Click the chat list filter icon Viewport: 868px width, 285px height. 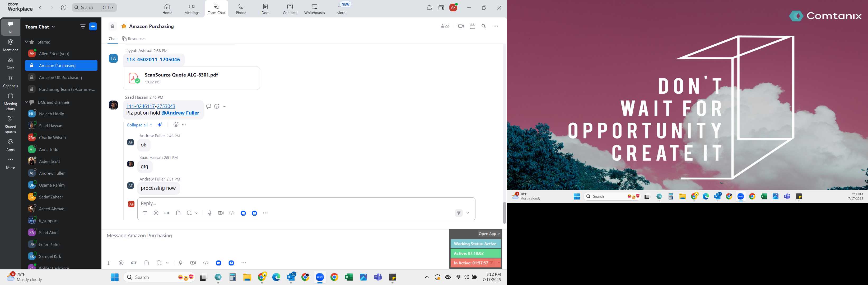83,27
